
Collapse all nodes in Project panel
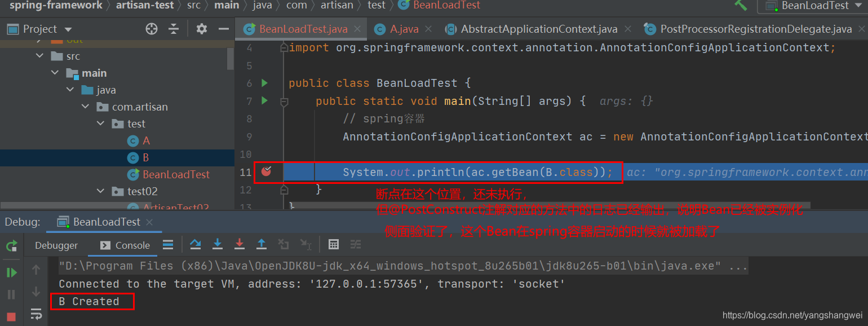click(174, 29)
